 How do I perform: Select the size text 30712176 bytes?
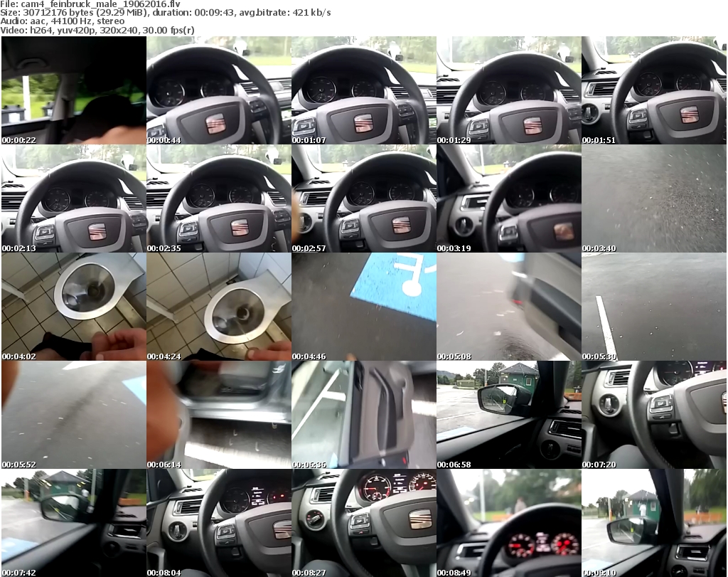pos(58,13)
